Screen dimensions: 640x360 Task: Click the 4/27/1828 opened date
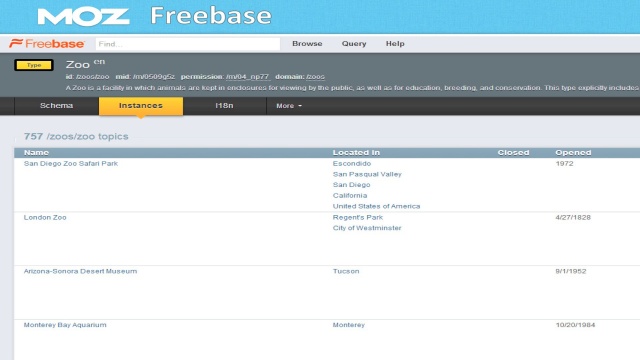tap(573, 217)
